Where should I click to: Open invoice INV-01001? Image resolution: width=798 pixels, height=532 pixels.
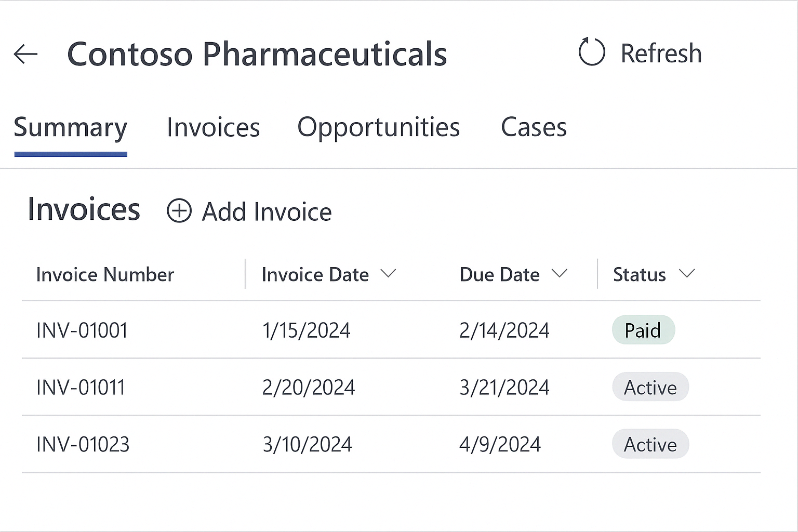[82, 330]
